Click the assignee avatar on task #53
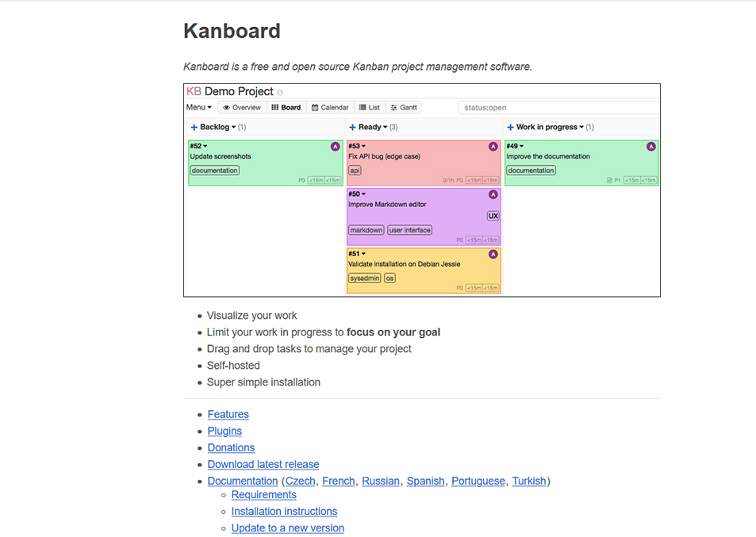Image resolution: width=756 pixels, height=537 pixels. tap(493, 147)
